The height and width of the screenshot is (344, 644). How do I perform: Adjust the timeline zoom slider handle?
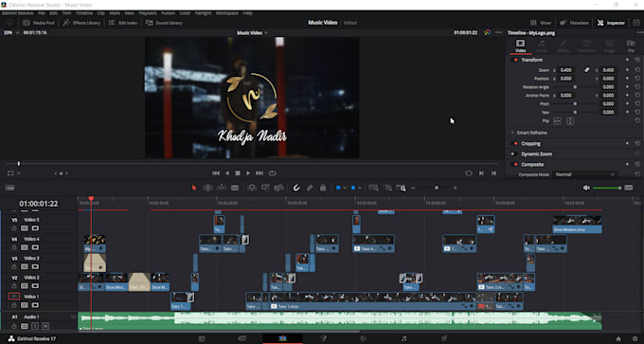[437, 188]
